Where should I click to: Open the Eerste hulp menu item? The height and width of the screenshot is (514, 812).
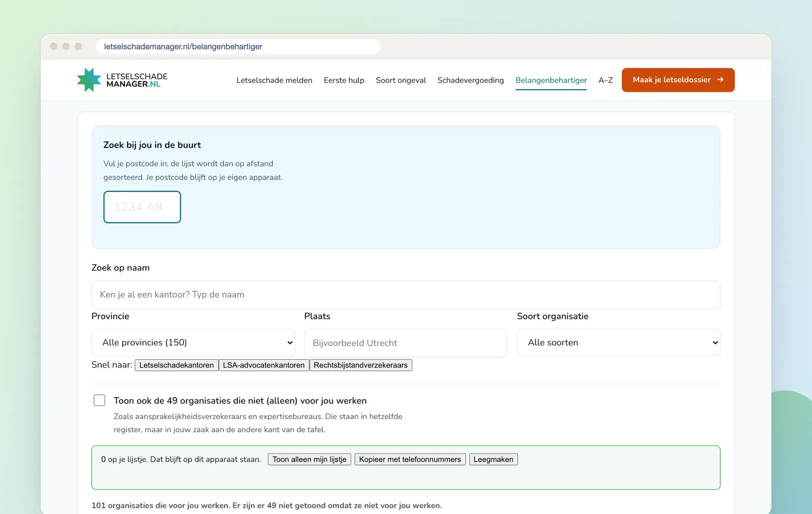click(x=344, y=80)
